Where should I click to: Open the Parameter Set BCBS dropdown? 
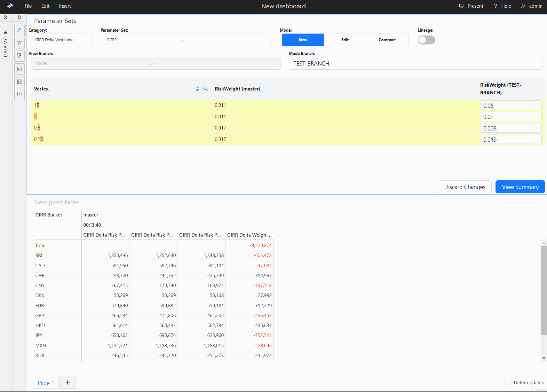point(187,40)
